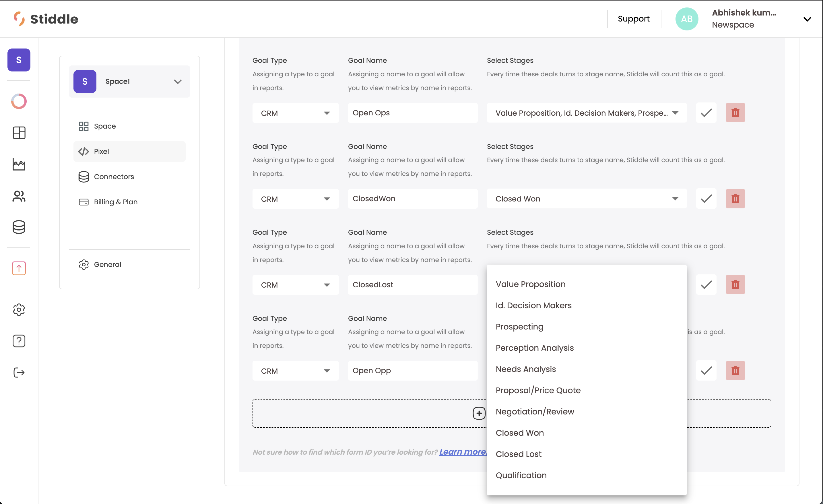Open the dashboard grid icon in sidebar

[19, 133]
